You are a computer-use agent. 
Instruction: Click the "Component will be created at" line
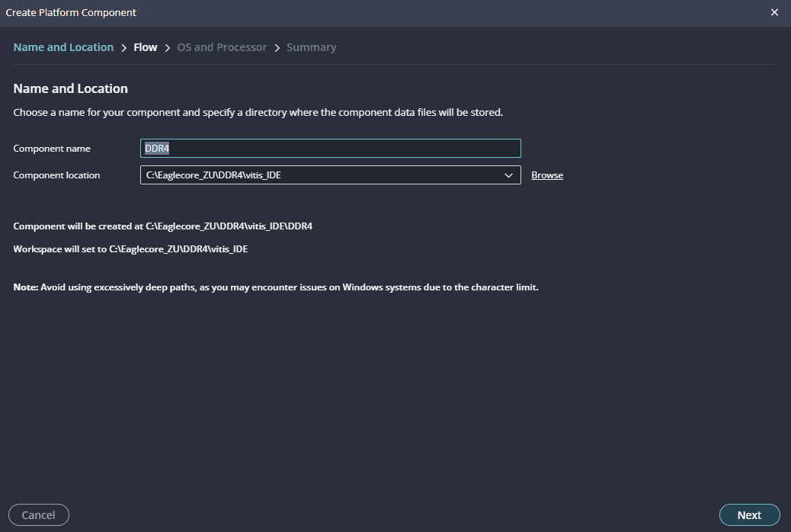[x=162, y=226]
